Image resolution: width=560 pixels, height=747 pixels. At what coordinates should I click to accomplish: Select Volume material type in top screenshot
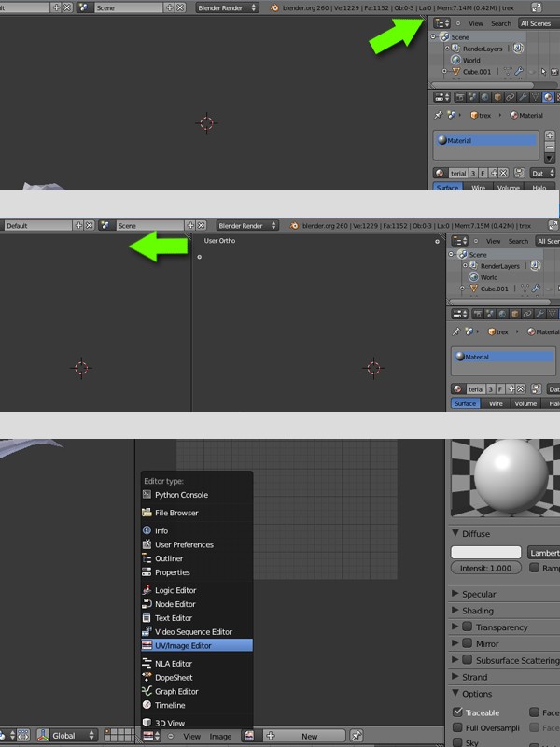click(x=508, y=187)
